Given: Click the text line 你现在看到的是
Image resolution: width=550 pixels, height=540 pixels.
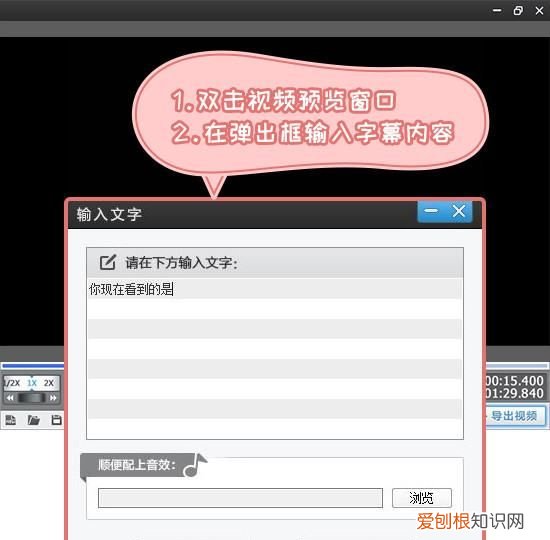Looking at the screenshot, I should (x=131, y=289).
